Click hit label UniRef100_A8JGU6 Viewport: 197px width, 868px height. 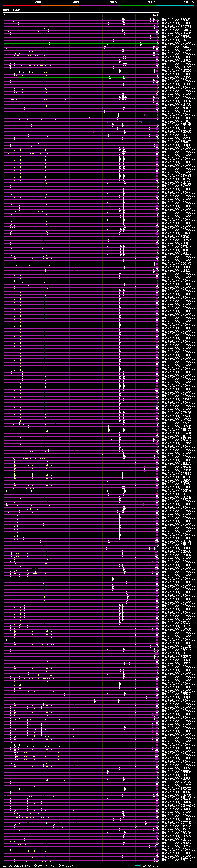[x=177, y=233]
